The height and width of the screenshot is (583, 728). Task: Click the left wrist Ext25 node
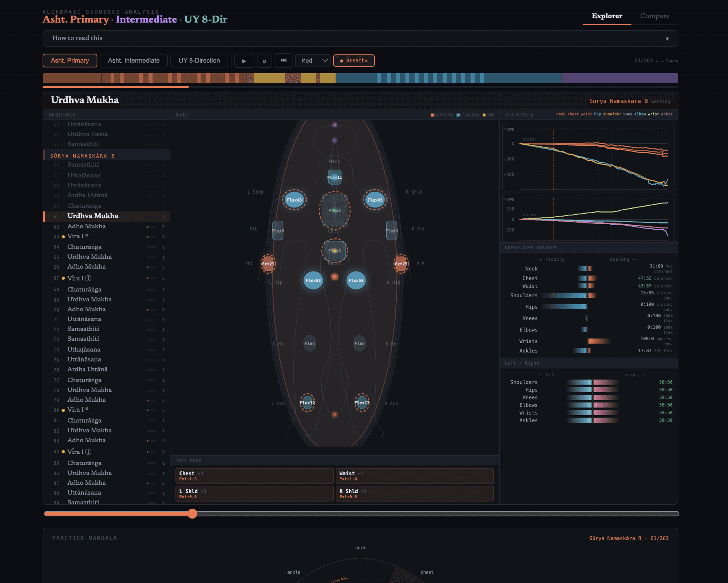(x=268, y=264)
